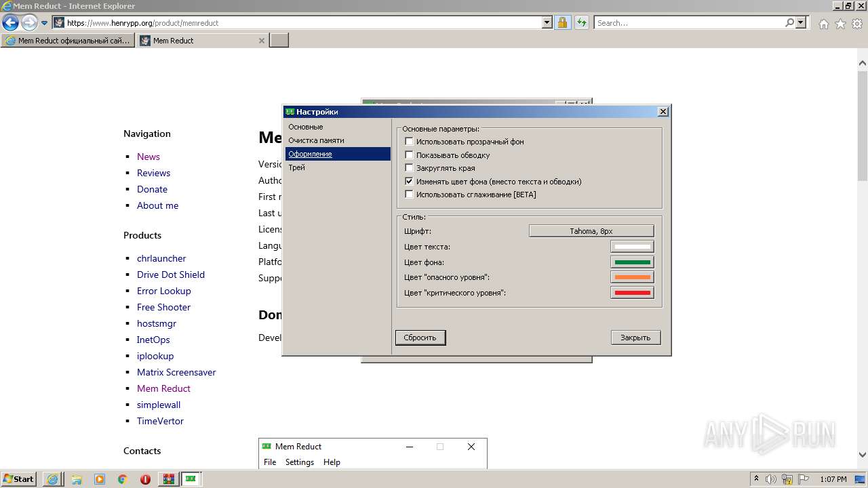
Task: Click the volume speaker tray icon
Action: click(771, 479)
